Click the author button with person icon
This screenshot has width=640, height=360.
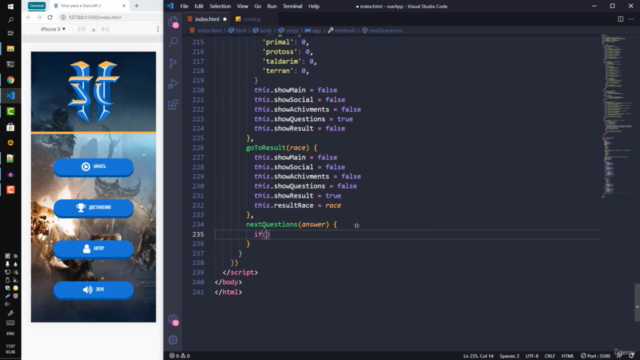[x=93, y=248]
